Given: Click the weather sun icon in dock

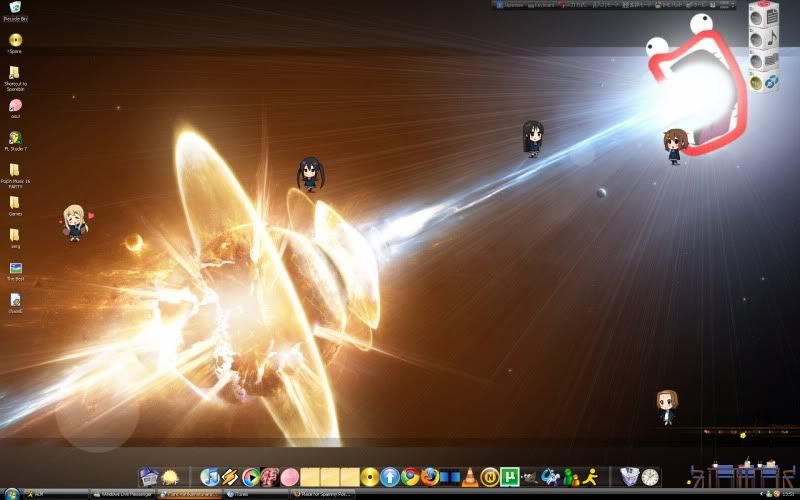Looking at the screenshot, I should (x=171, y=477).
